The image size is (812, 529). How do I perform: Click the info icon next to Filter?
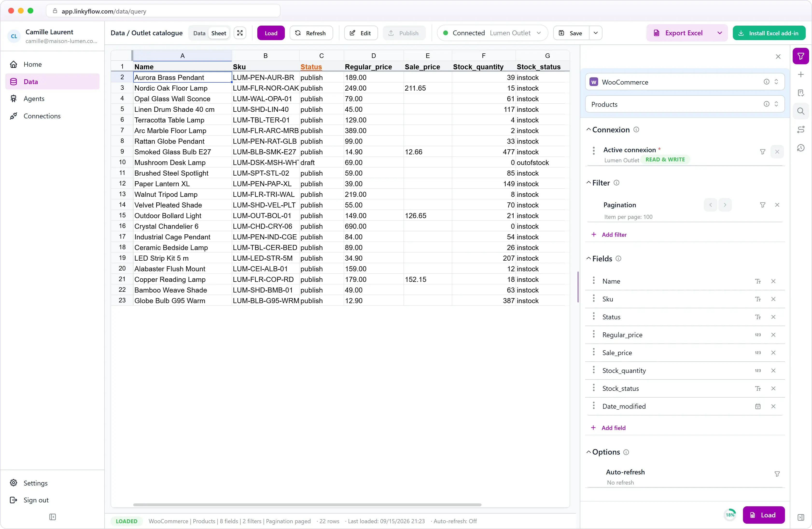coord(616,183)
